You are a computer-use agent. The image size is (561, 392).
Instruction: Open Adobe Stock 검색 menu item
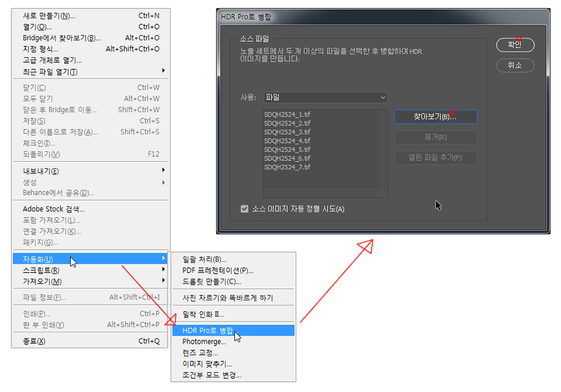pos(91,209)
